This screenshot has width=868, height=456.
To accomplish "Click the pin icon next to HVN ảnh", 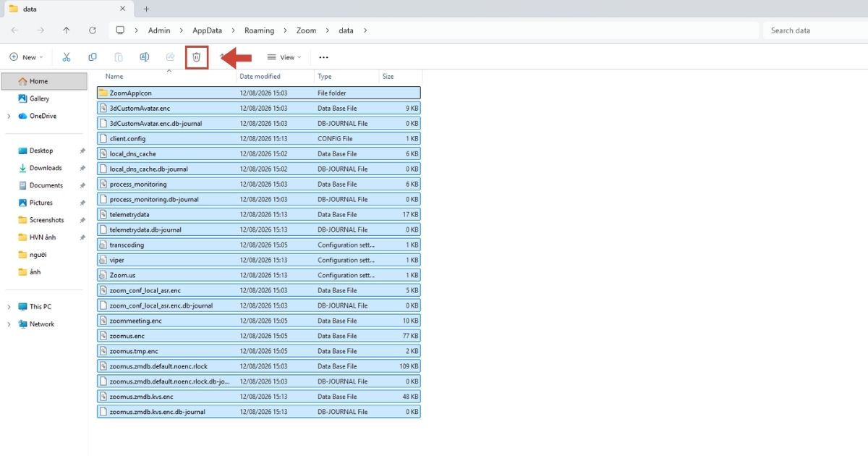I will pos(82,237).
